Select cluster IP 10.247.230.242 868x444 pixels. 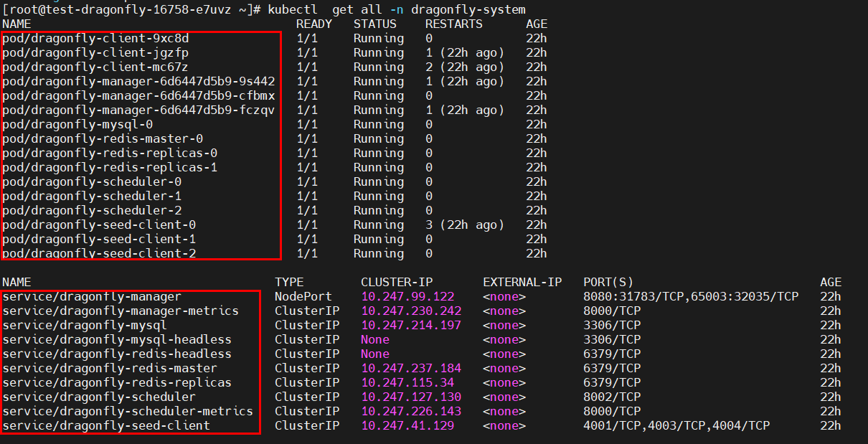point(411,311)
